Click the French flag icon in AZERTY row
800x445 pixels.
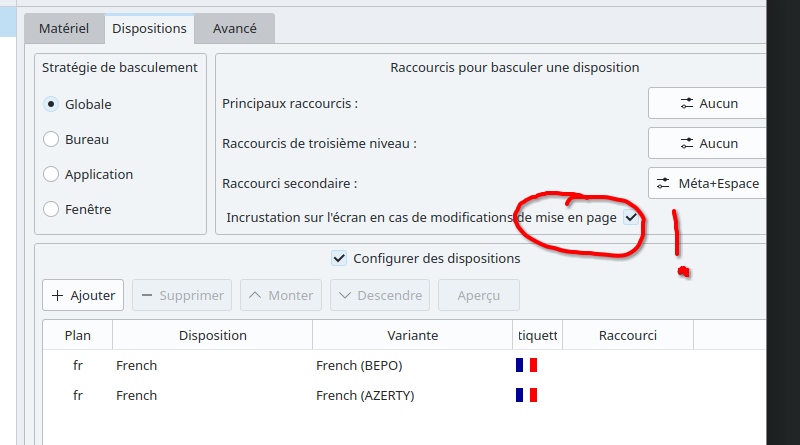[x=526, y=395]
